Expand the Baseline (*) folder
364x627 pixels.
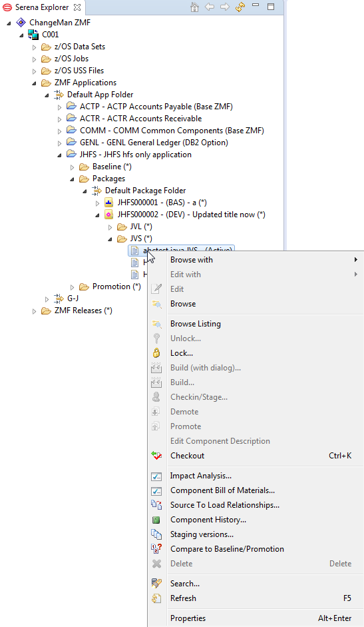[73, 167]
